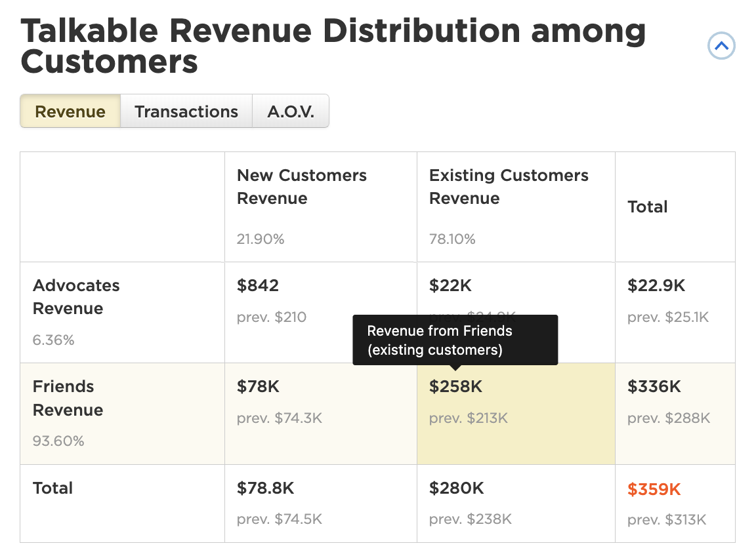Select the Advocates Revenue row header
Screen dimensions: 756x556
click(x=76, y=297)
